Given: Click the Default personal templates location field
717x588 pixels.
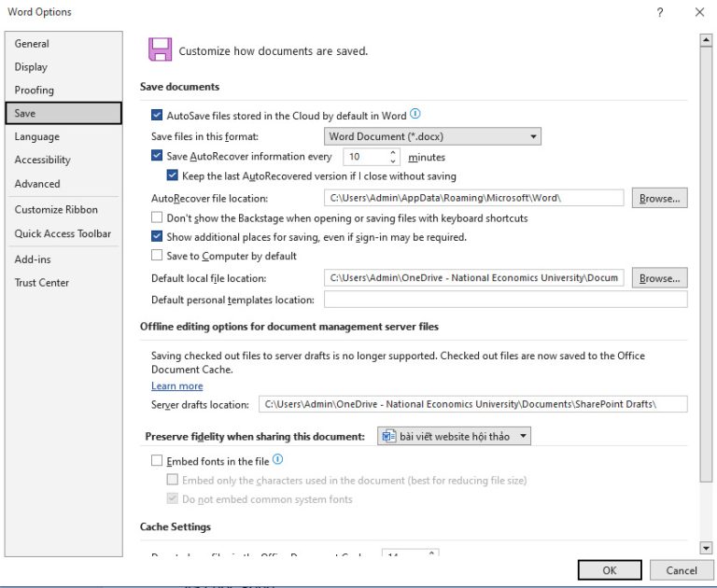Looking at the screenshot, I should [x=504, y=300].
